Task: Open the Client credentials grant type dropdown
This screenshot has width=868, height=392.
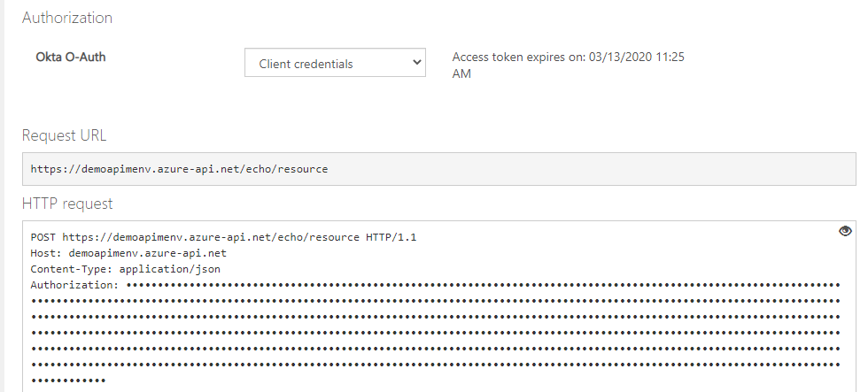Action: [335, 63]
